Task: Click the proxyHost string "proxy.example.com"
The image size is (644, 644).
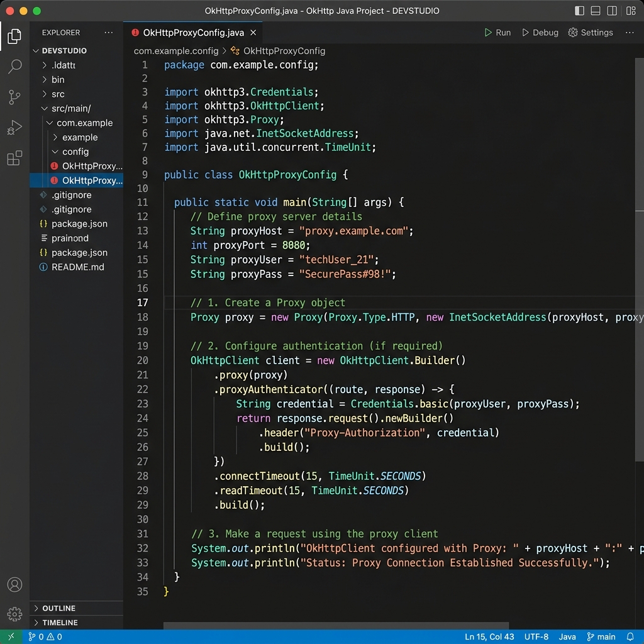Action: [353, 231]
